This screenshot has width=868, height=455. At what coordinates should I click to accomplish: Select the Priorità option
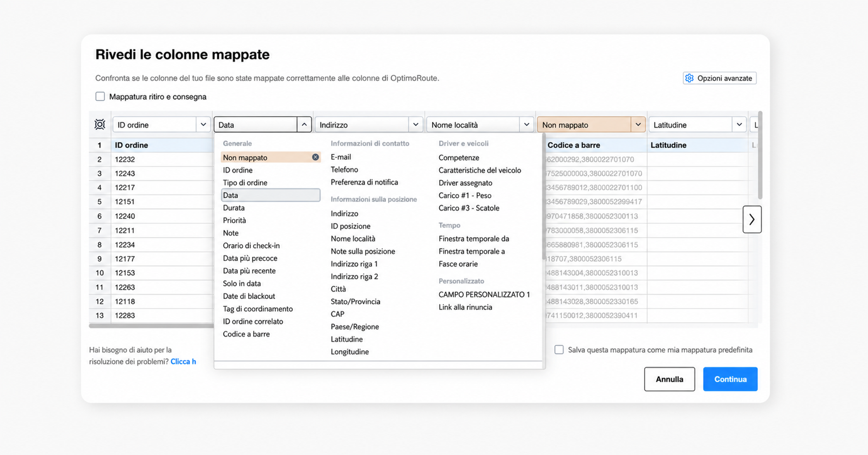tap(234, 220)
